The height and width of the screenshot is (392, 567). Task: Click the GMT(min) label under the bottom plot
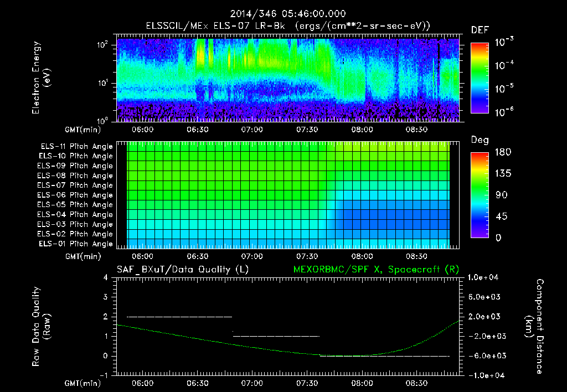pos(83,383)
